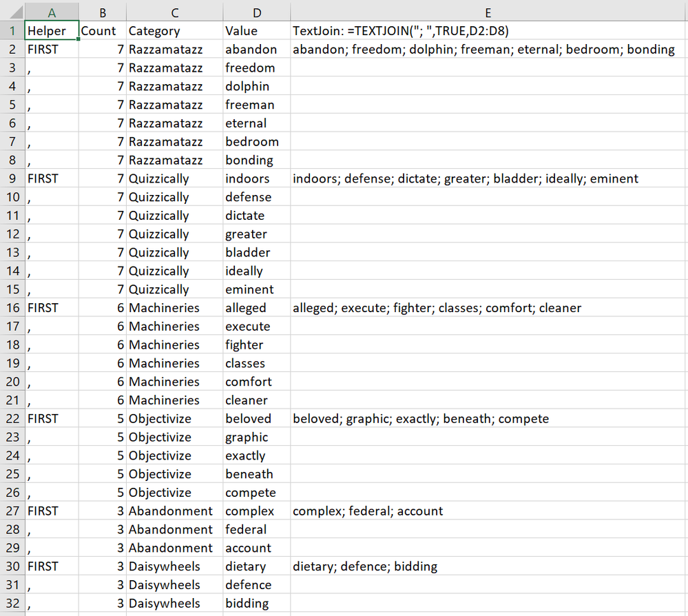Click the 'defense' value cell

click(x=257, y=196)
